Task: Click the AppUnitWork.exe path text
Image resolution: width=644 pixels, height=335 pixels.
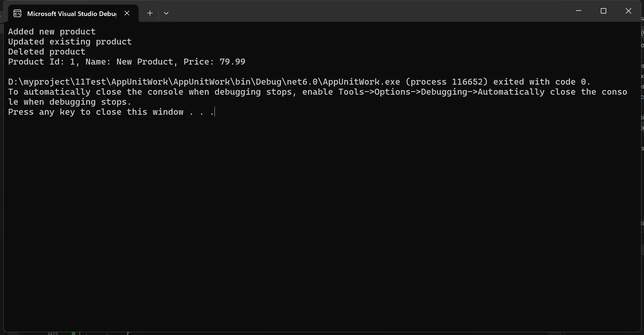Action: click(x=204, y=82)
